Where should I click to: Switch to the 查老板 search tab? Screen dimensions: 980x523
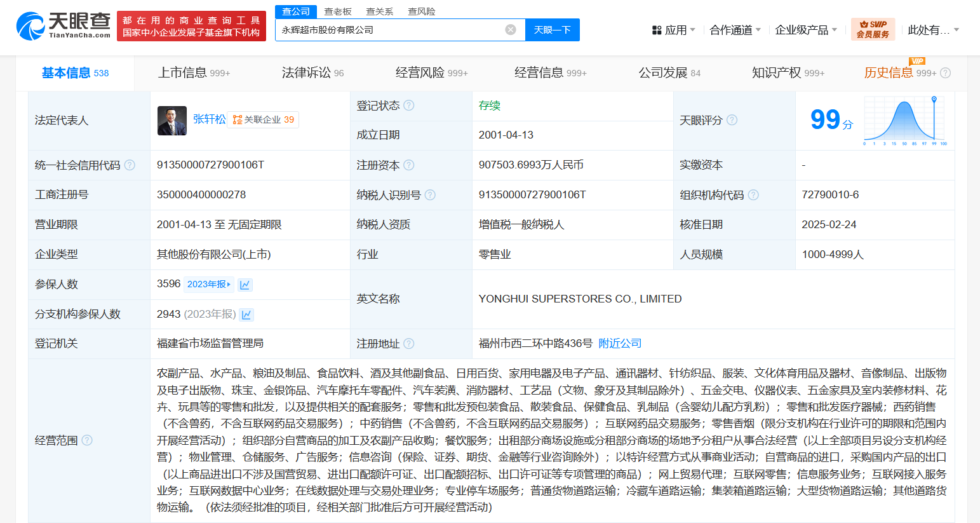pos(337,11)
